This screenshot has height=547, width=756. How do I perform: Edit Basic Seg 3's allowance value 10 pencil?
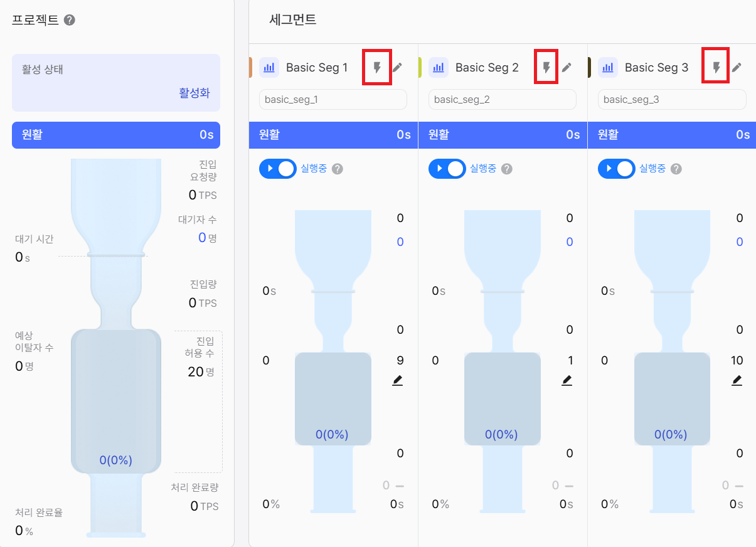point(737,380)
